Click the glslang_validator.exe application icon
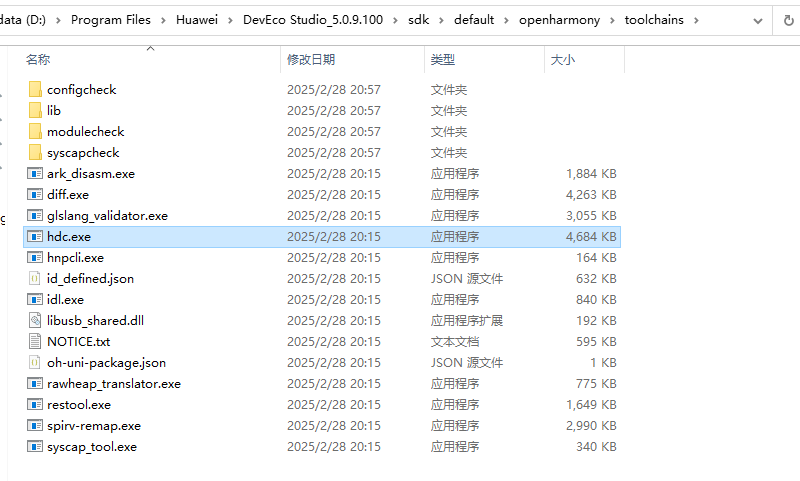The image size is (800, 481). pyautogui.click(x=35, y=215)
